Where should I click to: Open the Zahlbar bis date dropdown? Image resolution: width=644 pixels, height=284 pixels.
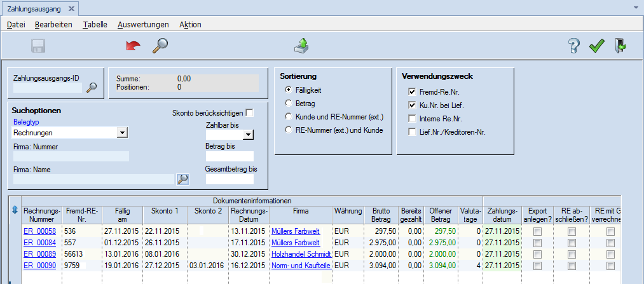(248, 135)
